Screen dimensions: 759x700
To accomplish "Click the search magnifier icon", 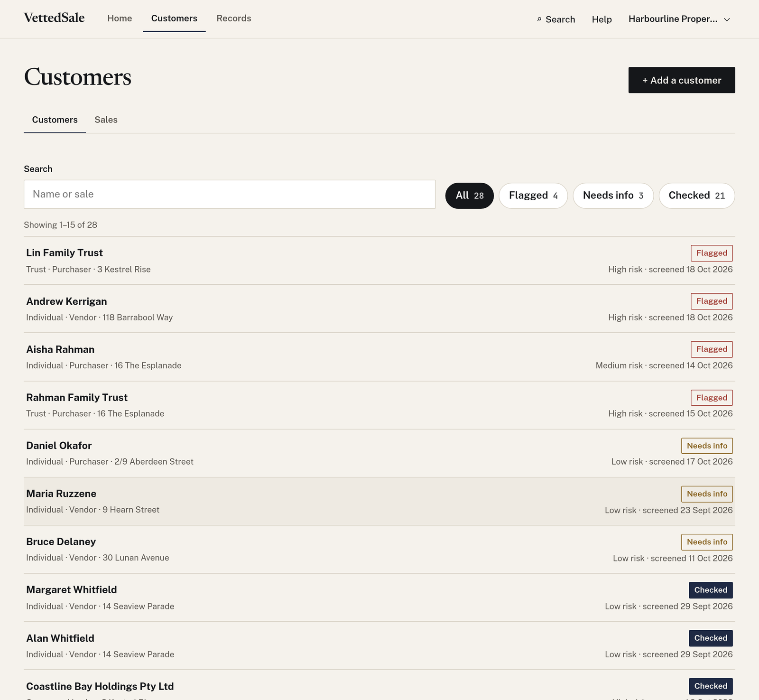I will click(x=539, y=19).
